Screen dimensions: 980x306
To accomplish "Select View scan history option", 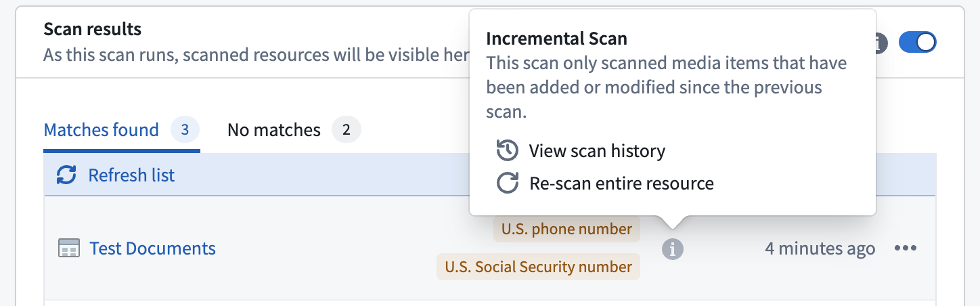I will point(597,150).
